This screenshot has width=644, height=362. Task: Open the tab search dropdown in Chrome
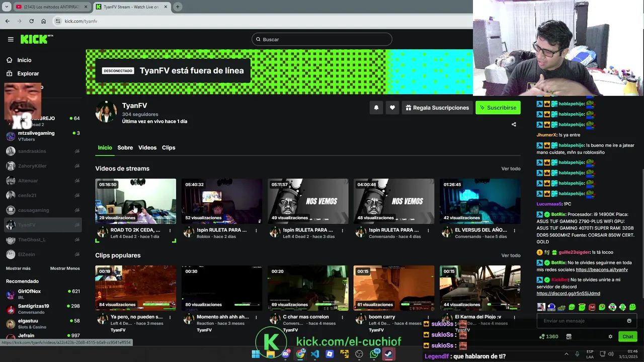7,7
